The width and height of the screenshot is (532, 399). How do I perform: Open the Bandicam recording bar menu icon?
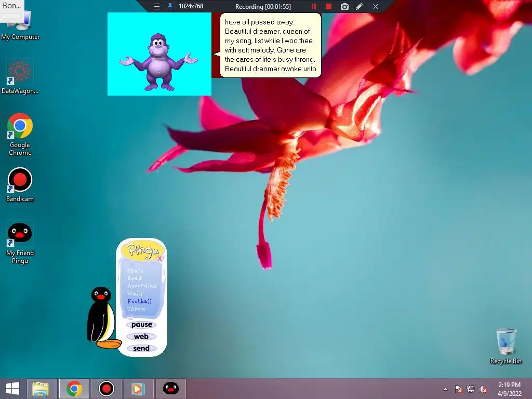[x=156, y=6]
